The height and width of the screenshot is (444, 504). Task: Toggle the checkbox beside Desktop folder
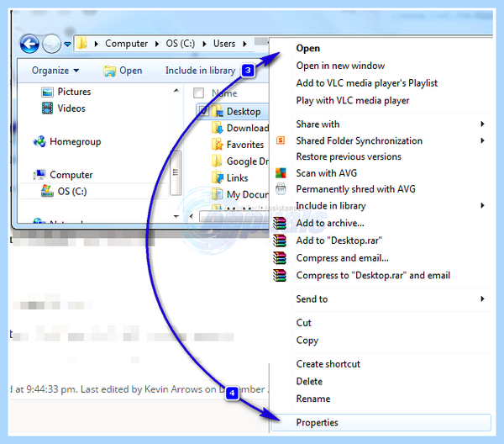click(203, 111)
